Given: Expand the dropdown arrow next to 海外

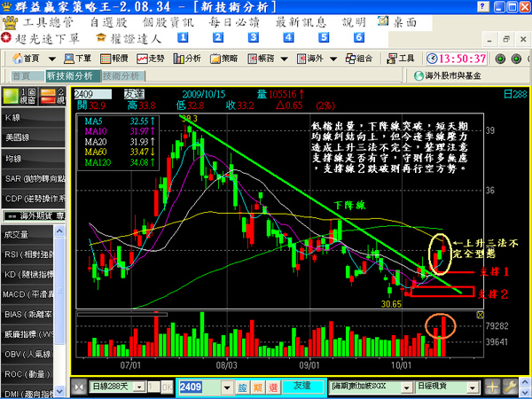Looking at the screenshot, I should (x=333, y=59).
